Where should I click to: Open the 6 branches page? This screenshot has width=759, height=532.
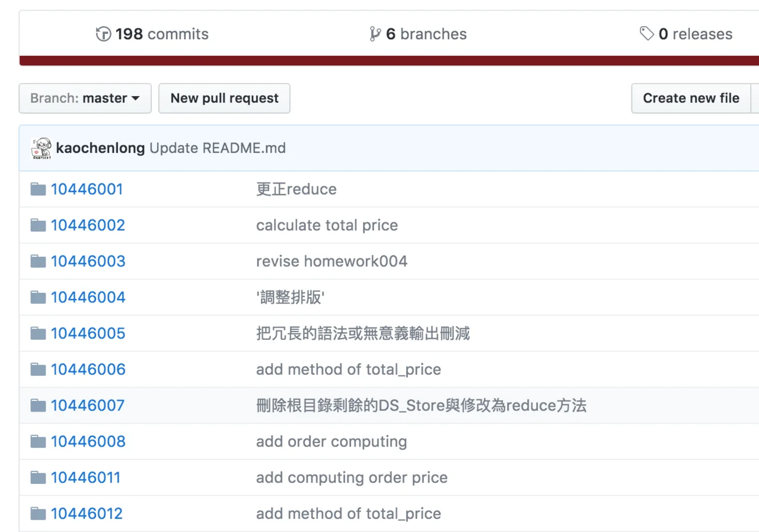coord(426,34)
